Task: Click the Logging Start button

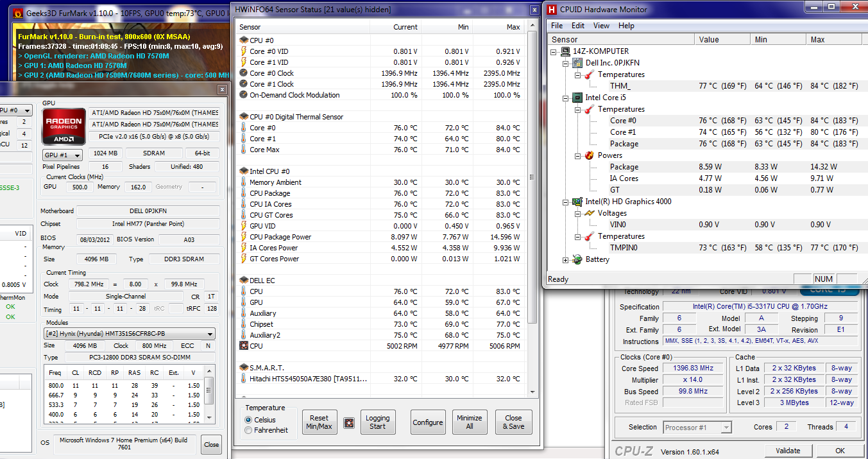Action: pos(378,422)
